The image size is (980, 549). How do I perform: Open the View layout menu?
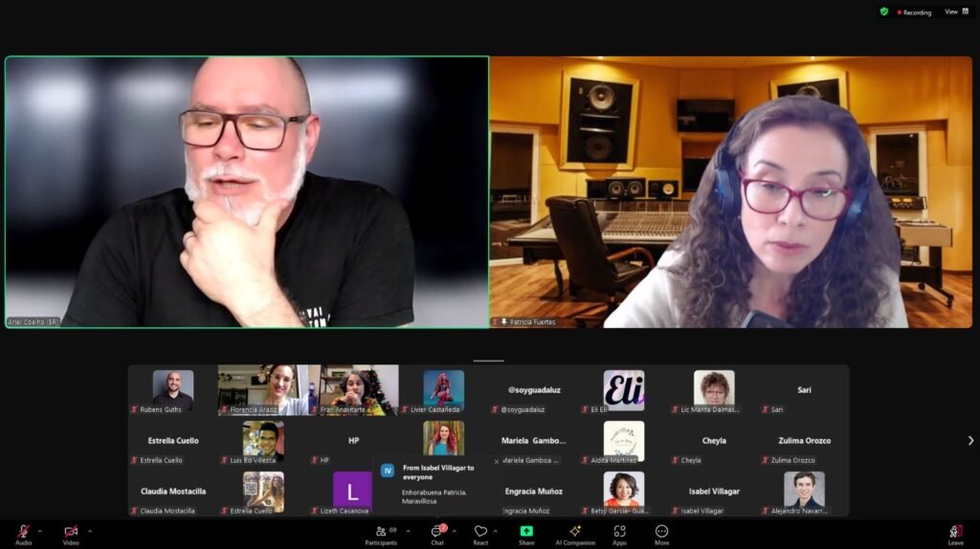pyautogui.click(x=956, y=11)
